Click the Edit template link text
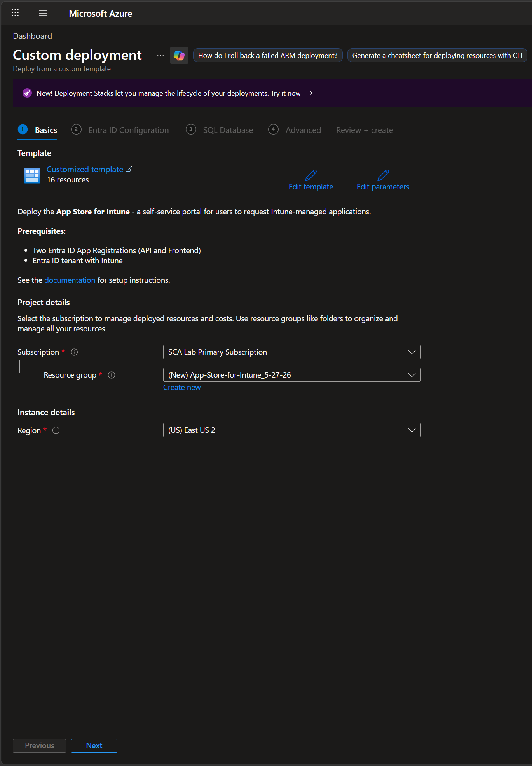 coord(311,187)
